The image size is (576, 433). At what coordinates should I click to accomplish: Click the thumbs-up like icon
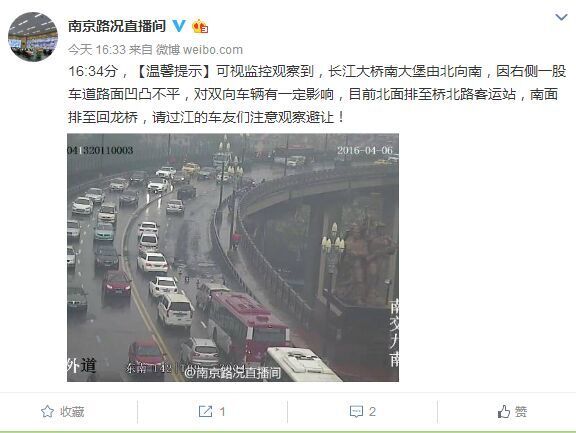(504, 411)
